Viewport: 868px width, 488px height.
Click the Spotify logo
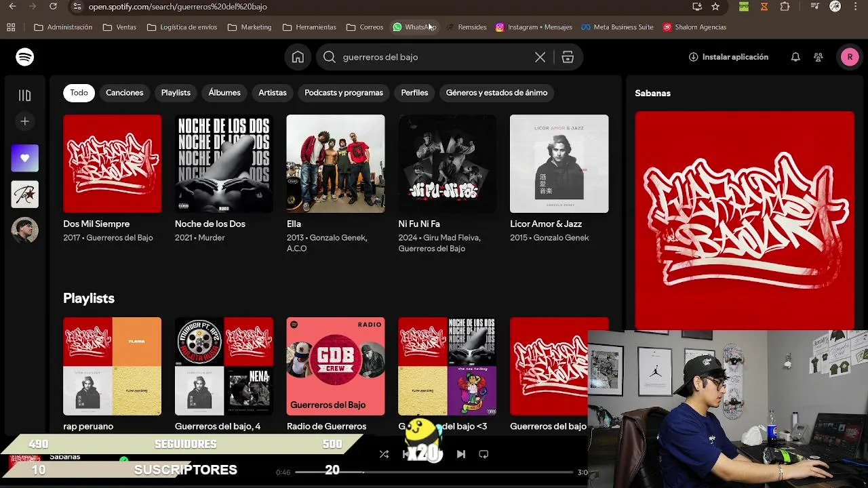tap(25, 57)
